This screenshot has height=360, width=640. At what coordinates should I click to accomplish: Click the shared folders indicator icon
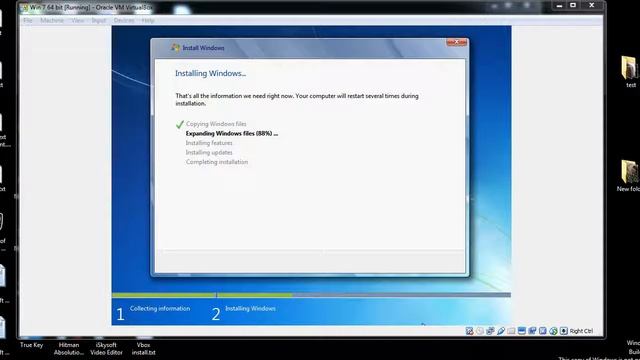511,331
